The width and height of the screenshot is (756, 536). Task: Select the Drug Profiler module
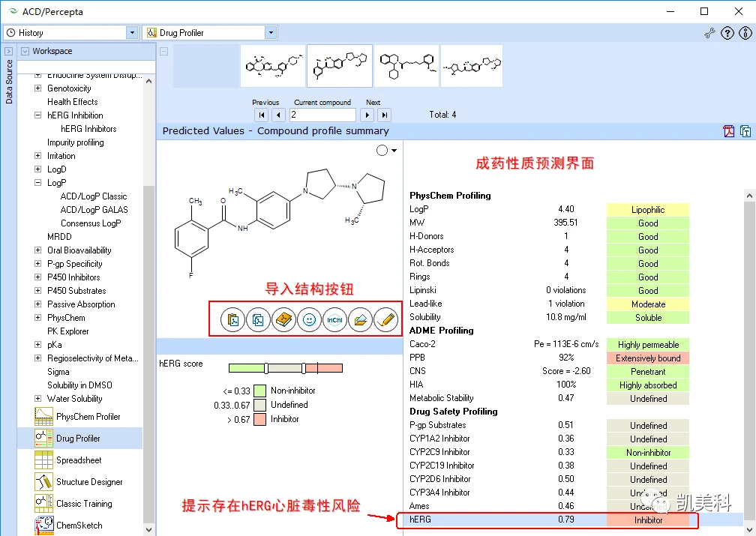[x=79, y=438]
